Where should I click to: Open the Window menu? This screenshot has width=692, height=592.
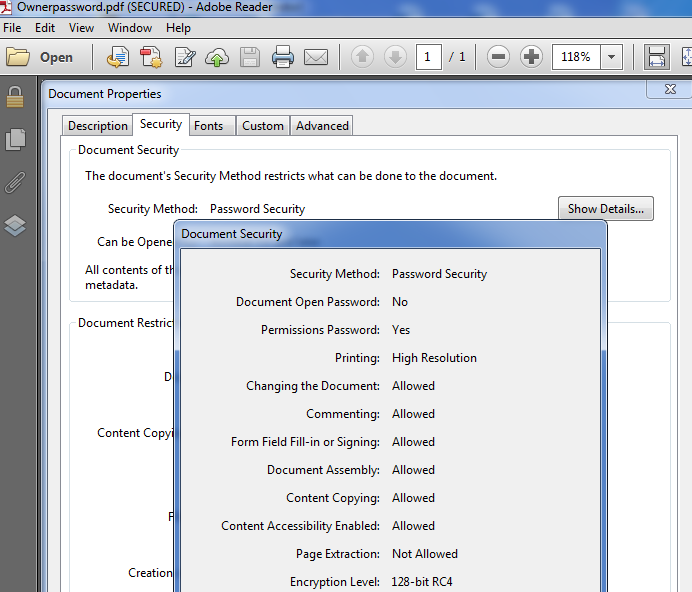pos(130,28)
